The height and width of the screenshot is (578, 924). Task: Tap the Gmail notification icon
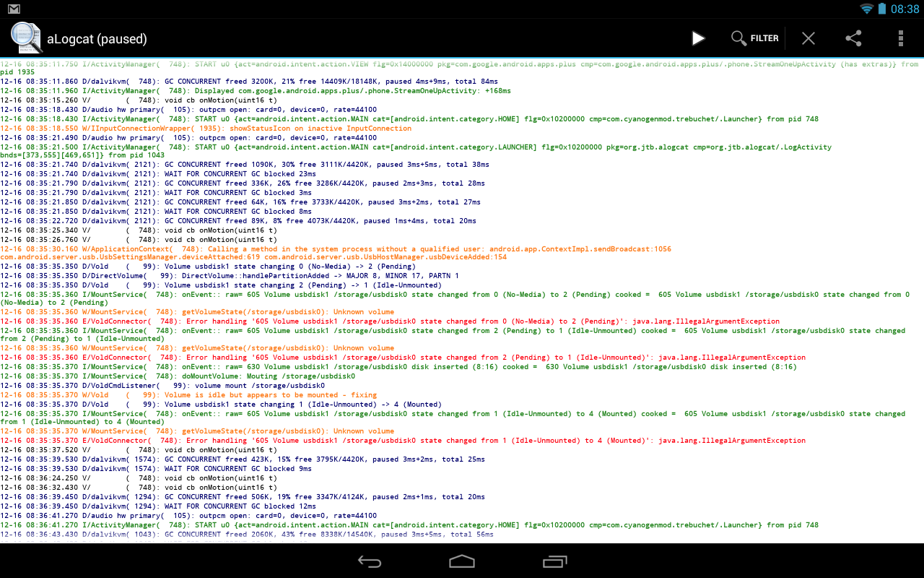coord(14,9)
